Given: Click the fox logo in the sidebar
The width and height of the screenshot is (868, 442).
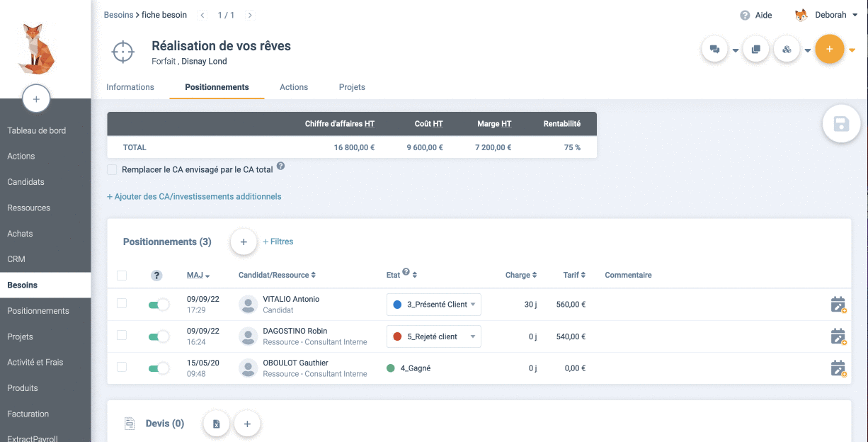Looking at the screenshot, I should point(36,48).
